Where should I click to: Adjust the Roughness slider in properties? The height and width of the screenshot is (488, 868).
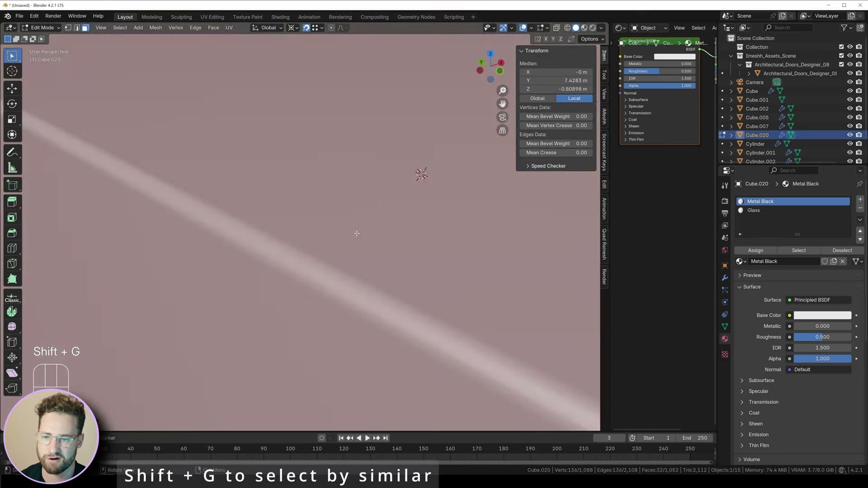point(822,337)
